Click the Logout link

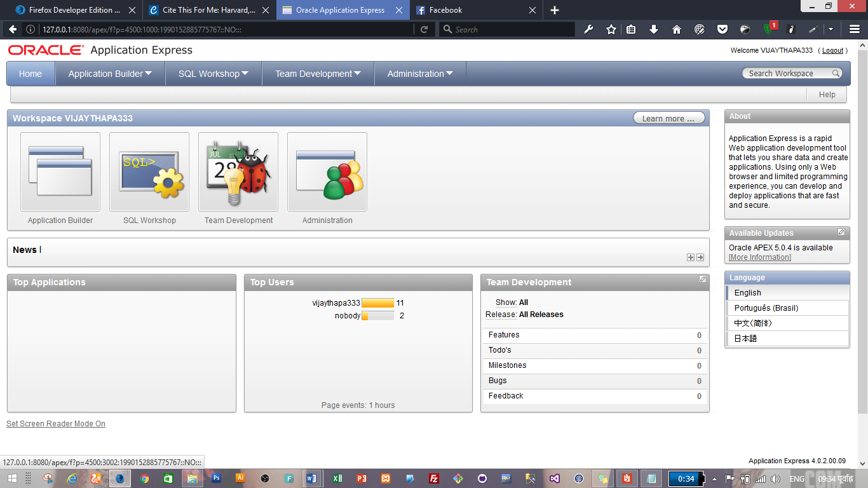832,50
